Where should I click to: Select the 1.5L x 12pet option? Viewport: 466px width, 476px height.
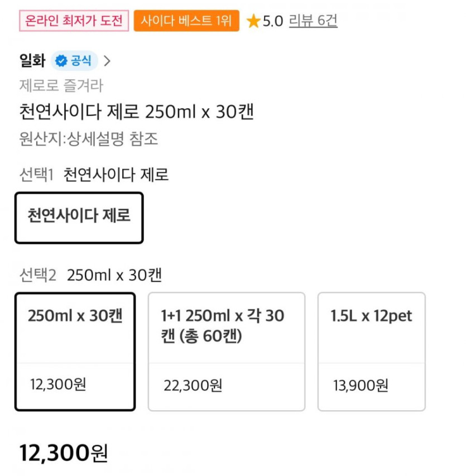pos(371,351)
